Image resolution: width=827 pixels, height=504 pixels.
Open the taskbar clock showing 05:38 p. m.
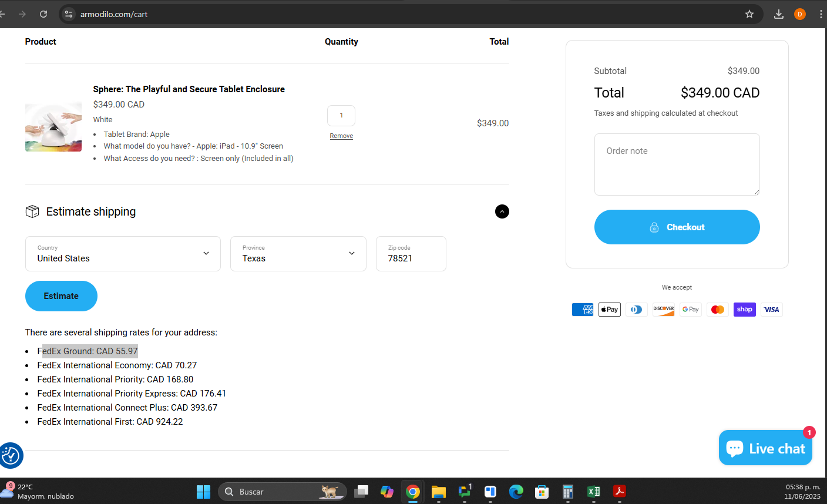pos(803,492)
